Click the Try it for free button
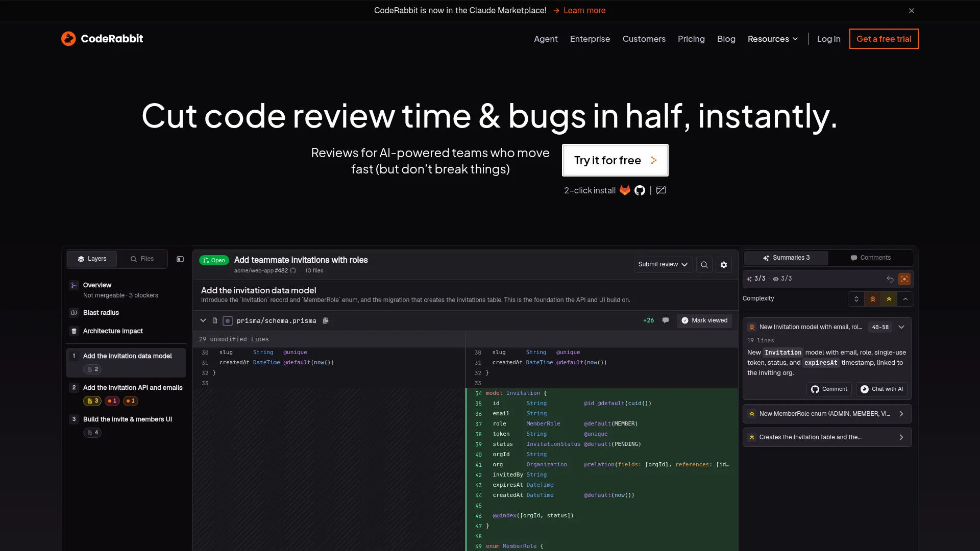980x551 pixels. 615,160
